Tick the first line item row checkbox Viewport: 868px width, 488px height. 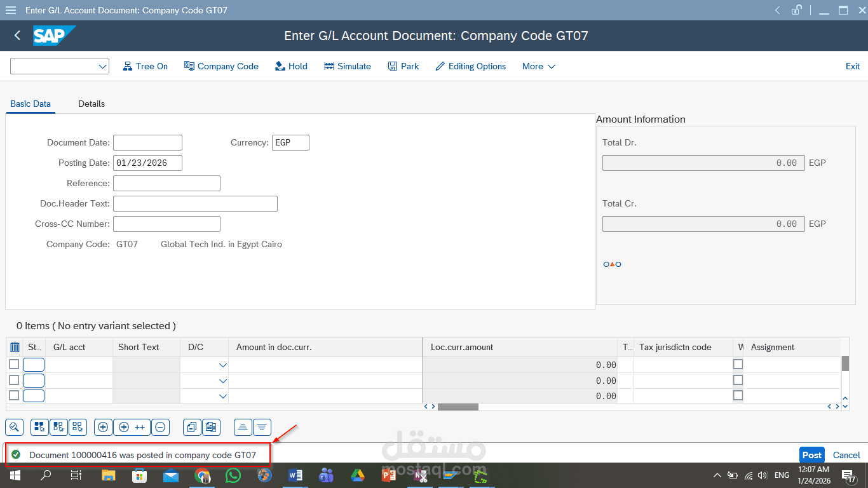pyautogui.click(x=14, y=364)
